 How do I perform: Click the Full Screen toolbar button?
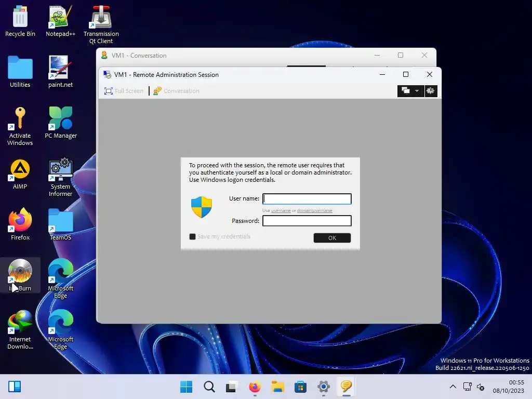(124, 91)
